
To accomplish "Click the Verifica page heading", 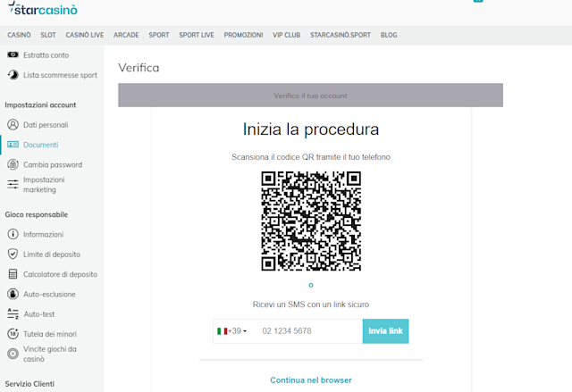I will pos(139,68).
